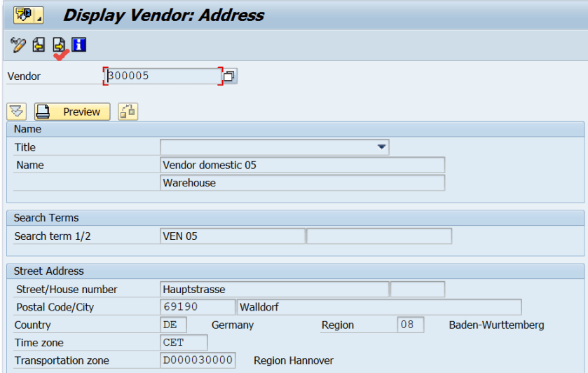
Task: Click the Preview button
Action: click(x=72, y=111)
